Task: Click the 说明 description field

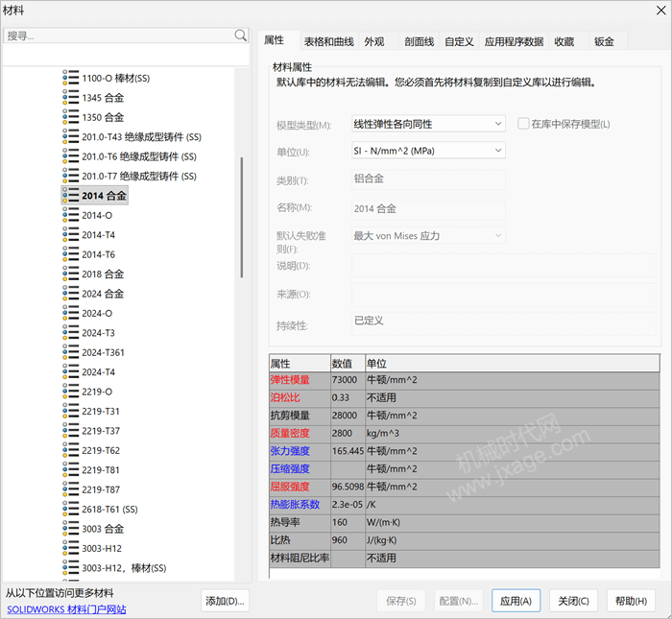Action: pos(504,265)
